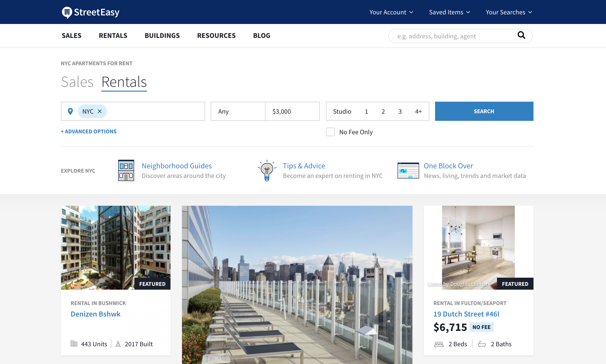The image size is (606, 364).
Task: Click the One Block Over newspaper icon
Action: tap(408, 170)
